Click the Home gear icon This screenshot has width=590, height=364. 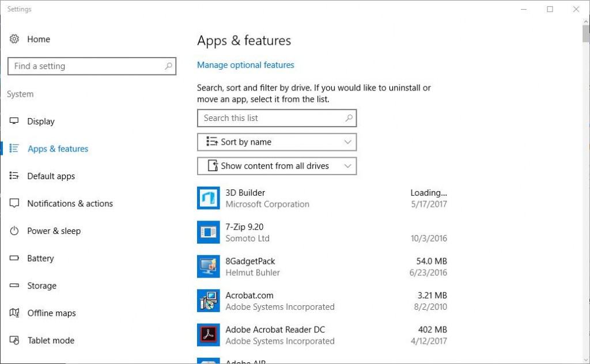coord(14,39)
